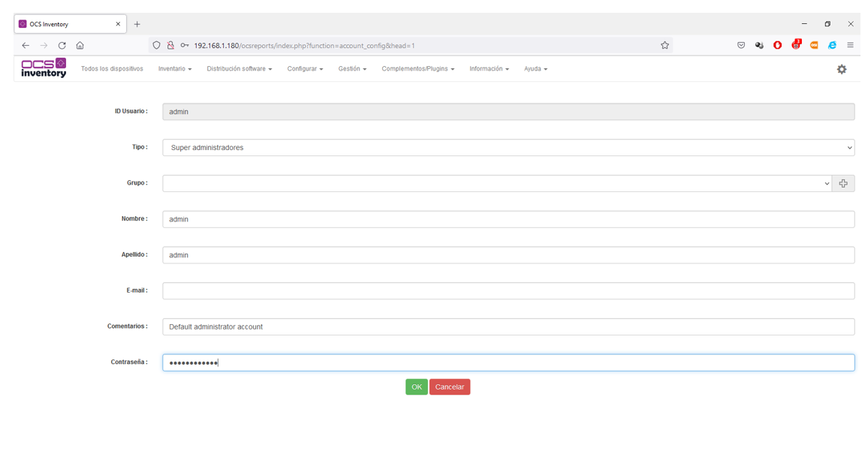Click the browser address bar URL
The image size is (868, 454).
tap(304, 45)
